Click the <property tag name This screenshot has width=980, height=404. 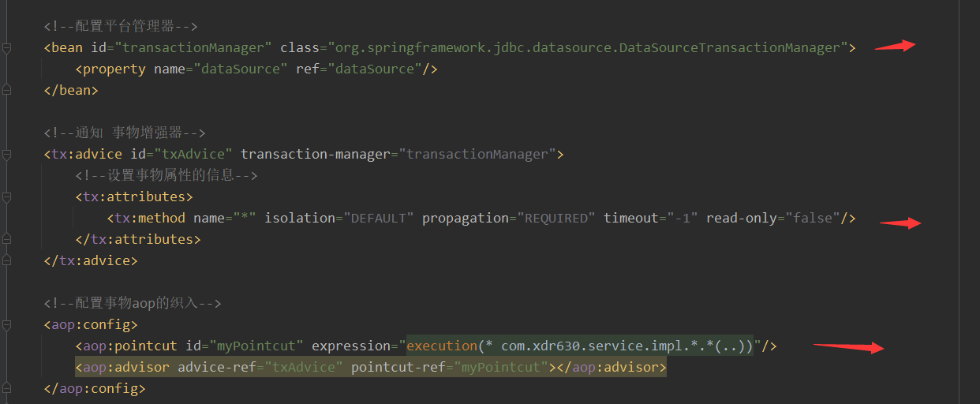tap(110, 69)
